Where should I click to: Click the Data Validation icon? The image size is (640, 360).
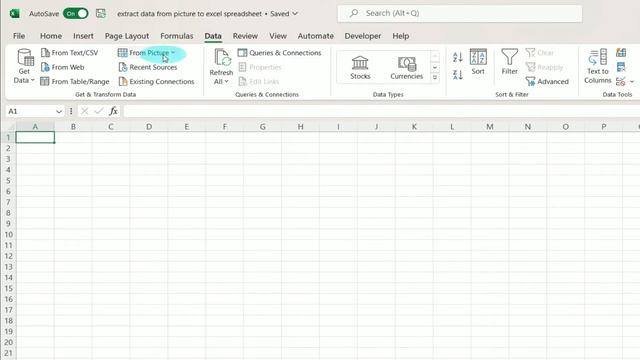[621, 81]
